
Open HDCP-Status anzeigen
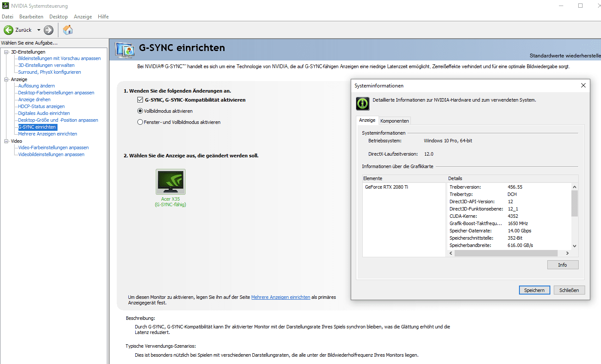(x=41, y=106)
